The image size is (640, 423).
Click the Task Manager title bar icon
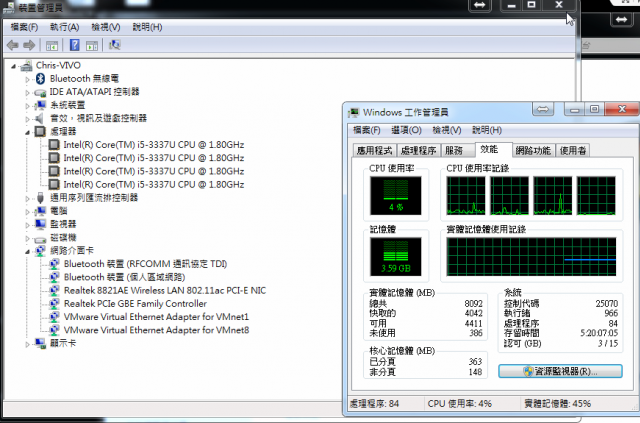pos(353,112)
